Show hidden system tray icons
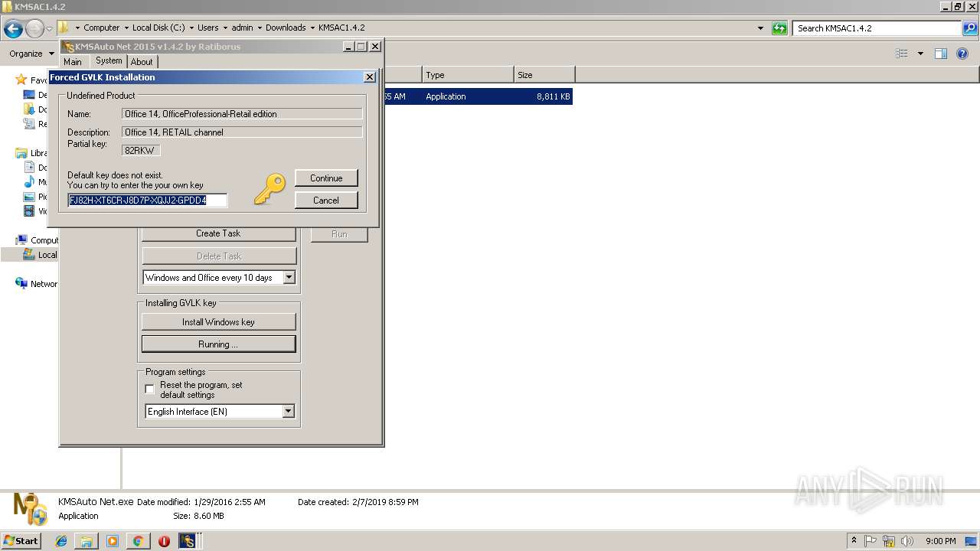 point(854,540)
